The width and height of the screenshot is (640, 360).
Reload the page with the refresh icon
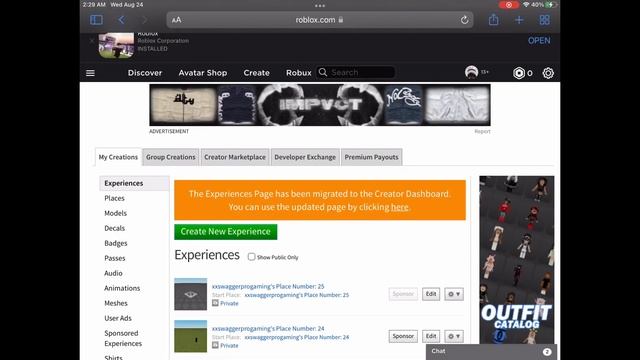pyautogui.click(x=464, y=20)
